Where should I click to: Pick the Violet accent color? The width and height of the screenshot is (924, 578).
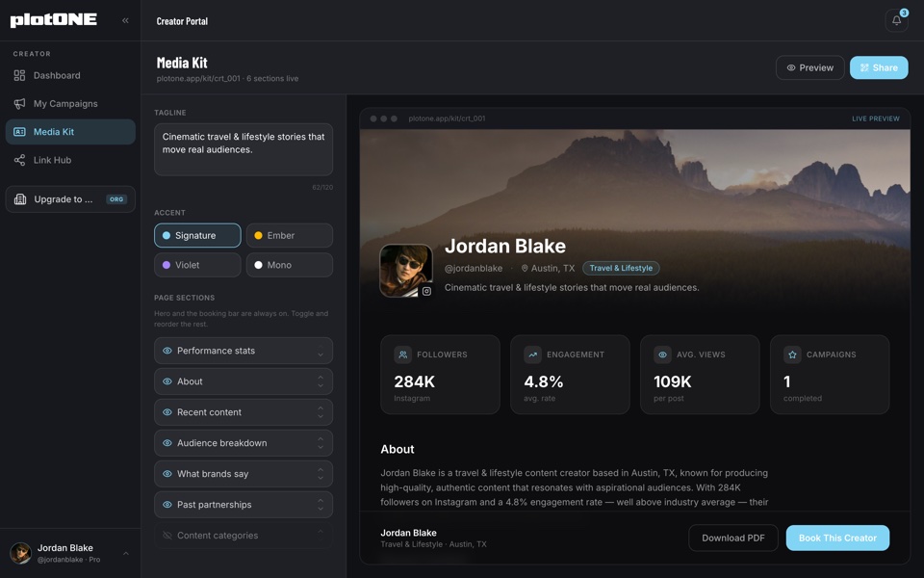(197, 265)
